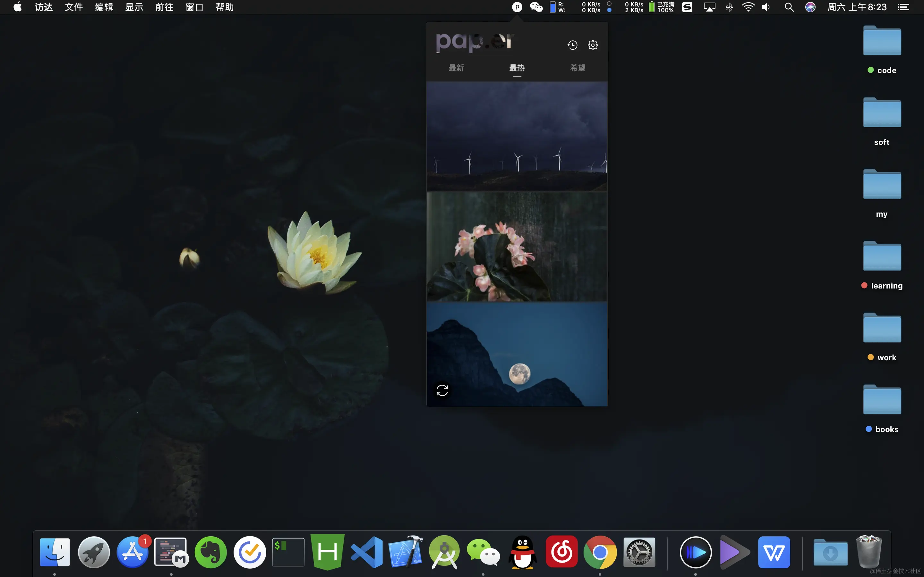This screenshot has width=924, height=577.
Task: Launch Android Studio from the dock
Action: (x=444, y=552)
